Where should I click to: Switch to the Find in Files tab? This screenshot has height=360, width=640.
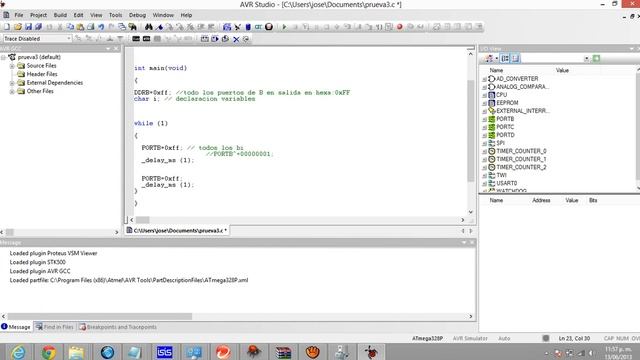pos(55,327)
